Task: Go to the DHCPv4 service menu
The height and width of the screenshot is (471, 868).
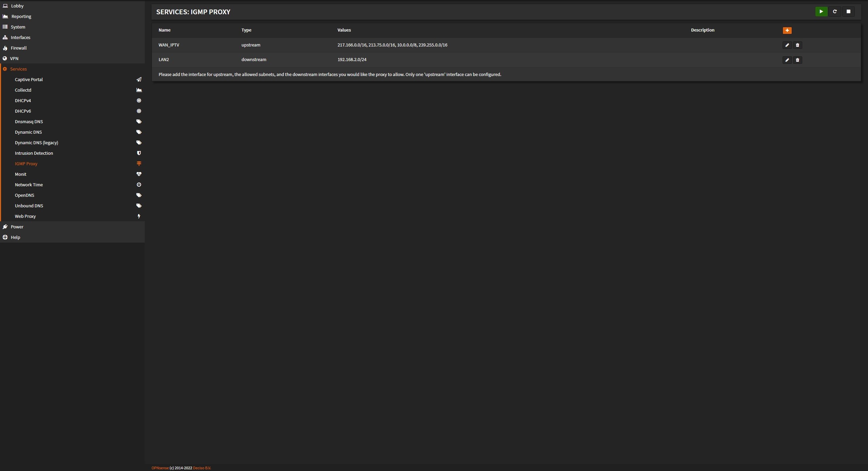Action: [x=23, y=100]
